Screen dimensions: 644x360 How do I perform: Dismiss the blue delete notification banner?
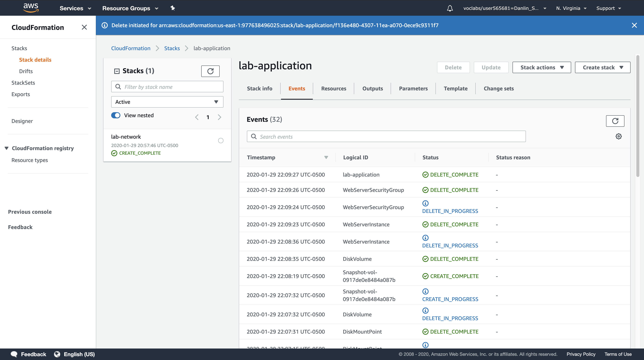[634, 25]
